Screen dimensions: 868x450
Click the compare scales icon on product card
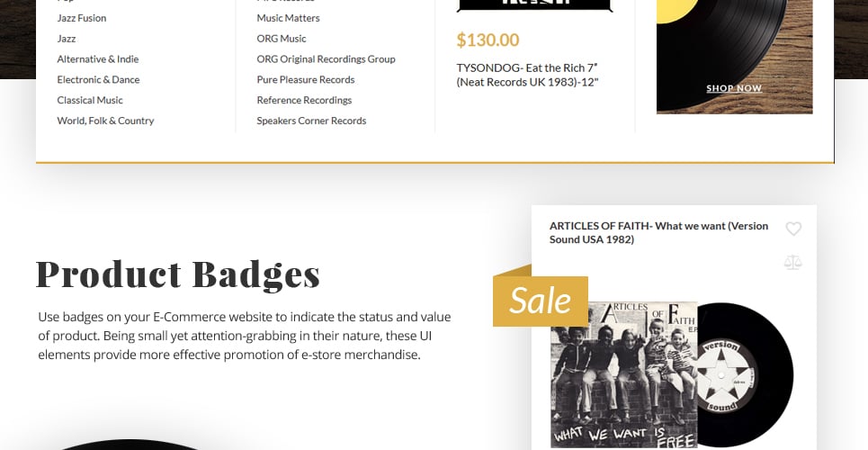[792, 262]
